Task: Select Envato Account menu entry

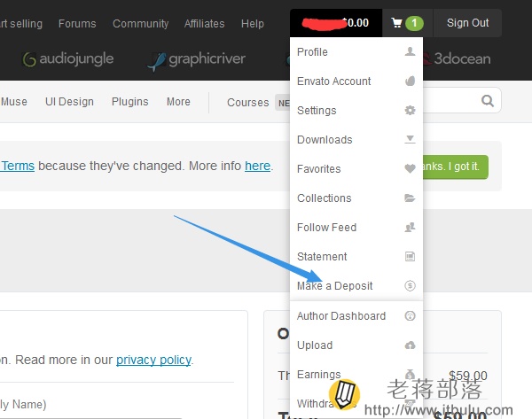Action: point(356,81)
